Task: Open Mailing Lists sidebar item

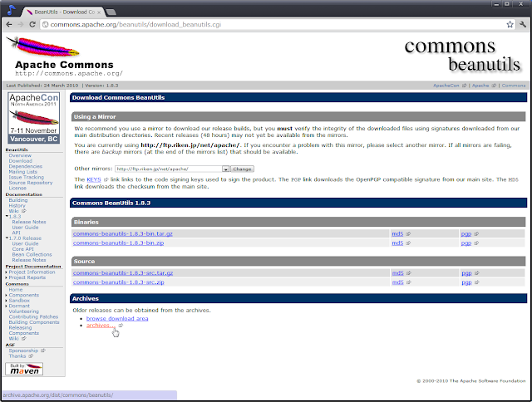Action: tap(22, 172)
